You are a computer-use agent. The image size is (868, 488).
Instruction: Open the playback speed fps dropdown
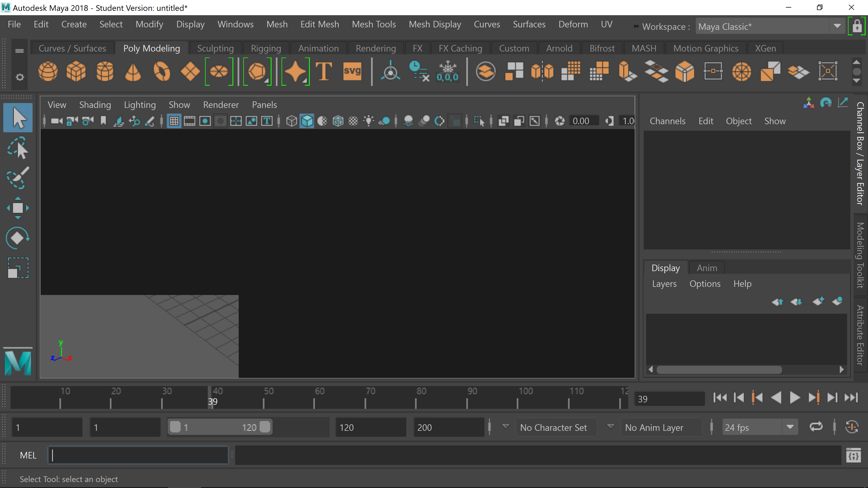[x=791, y=427]
